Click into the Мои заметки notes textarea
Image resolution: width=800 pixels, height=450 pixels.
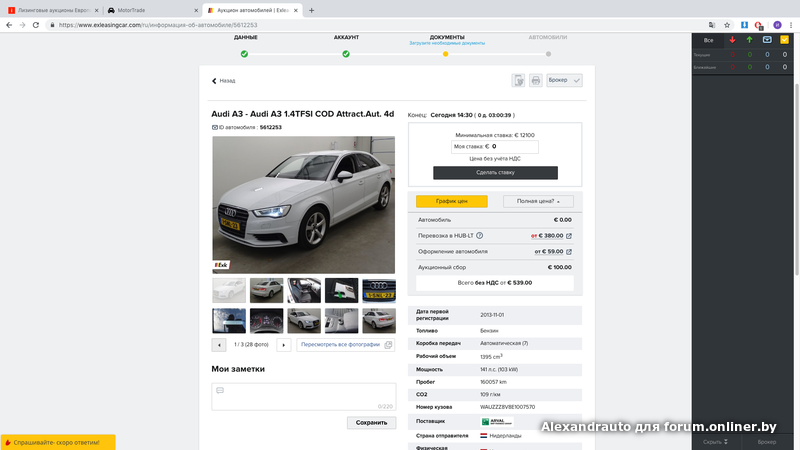coord(304,397)
